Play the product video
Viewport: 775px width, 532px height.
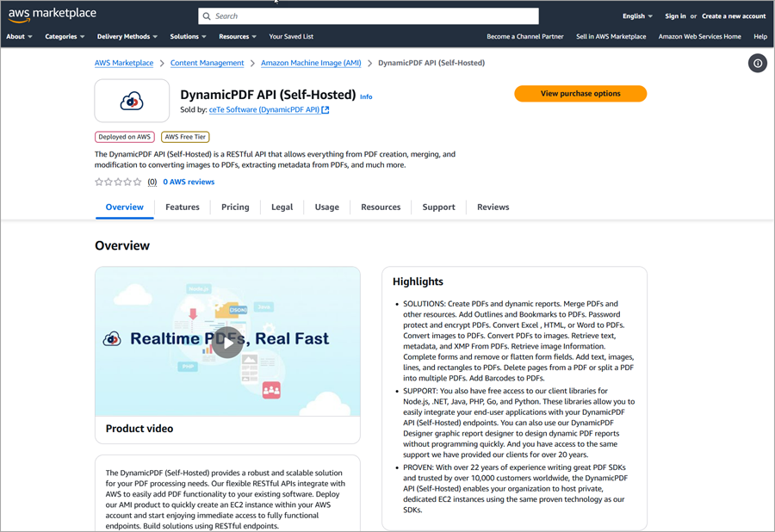pyautogui.click(x=227, y=342)
